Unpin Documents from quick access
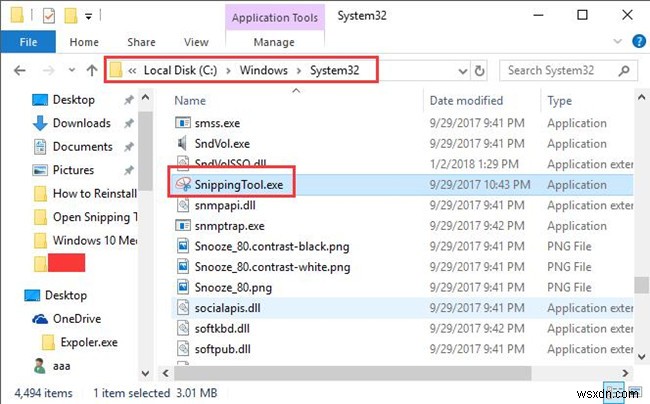Image resolution: width=650 pixels, height=404 pixels. pos(129,147)
